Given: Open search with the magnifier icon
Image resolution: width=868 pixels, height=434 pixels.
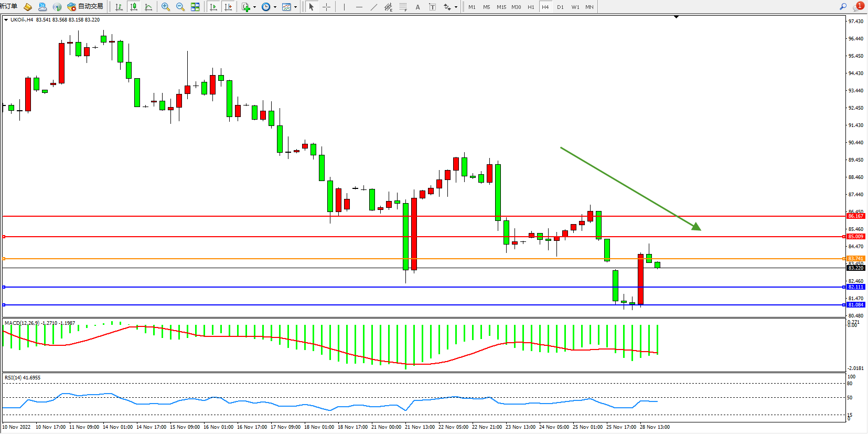Looking at the screenshot, I should click(x=843, y=7).
